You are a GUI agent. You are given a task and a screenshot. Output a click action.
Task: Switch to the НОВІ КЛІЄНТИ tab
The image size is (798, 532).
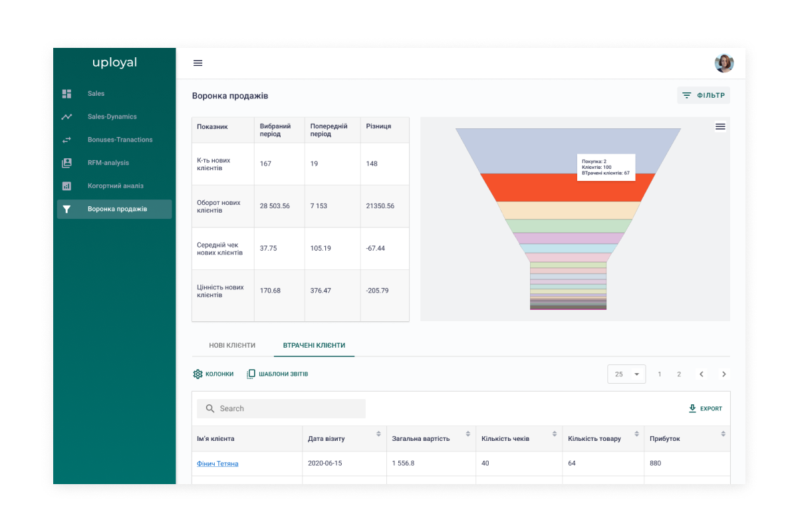[232, 346]
